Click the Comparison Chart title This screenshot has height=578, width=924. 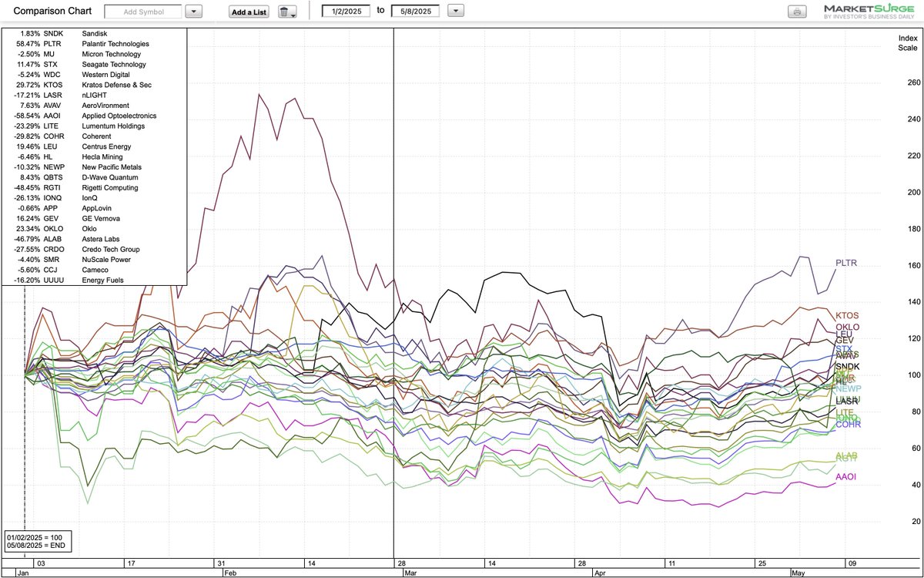51,12
